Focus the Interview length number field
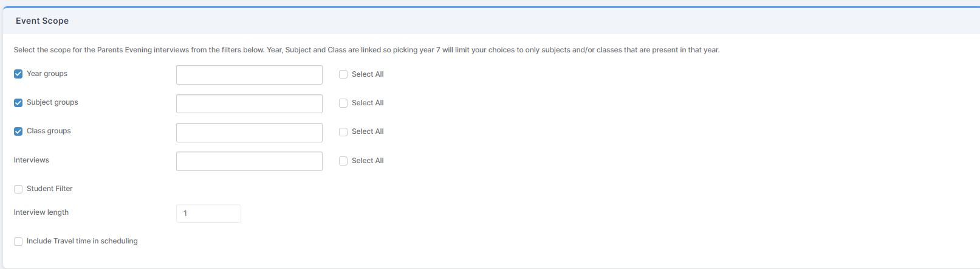 [x=208, y=214]
